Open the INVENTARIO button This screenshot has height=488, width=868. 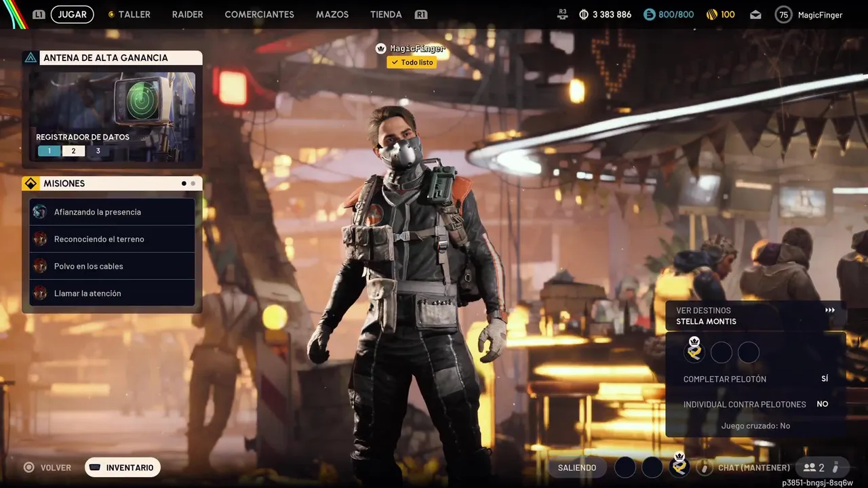click(123, 468)
